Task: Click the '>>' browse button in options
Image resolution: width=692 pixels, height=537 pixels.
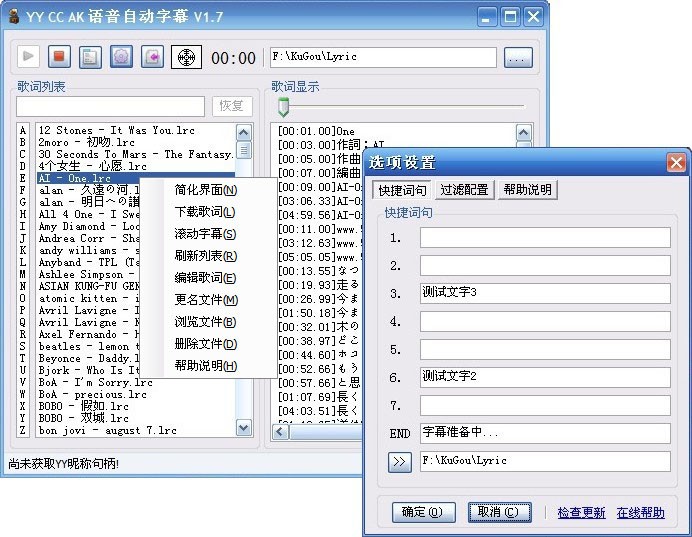Action: coord(400,462)
